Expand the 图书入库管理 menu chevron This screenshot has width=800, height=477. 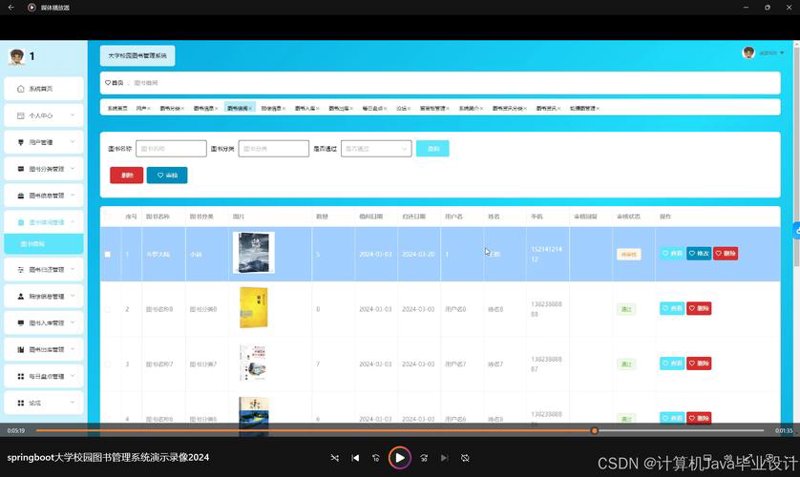[72, 323]
